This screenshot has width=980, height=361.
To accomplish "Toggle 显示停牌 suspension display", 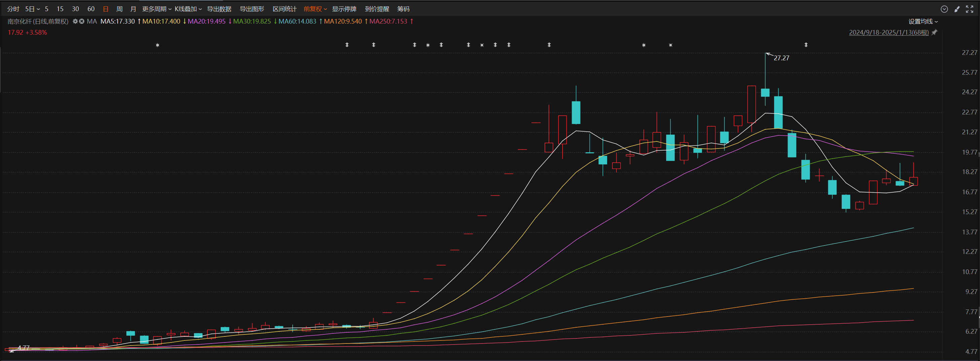I will tap(344, 9).
